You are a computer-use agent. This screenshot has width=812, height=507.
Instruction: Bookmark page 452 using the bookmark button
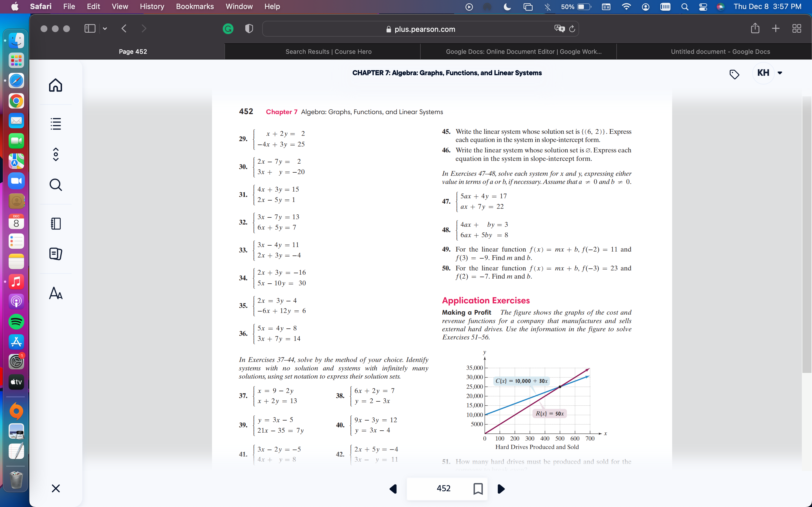[478, 489]
